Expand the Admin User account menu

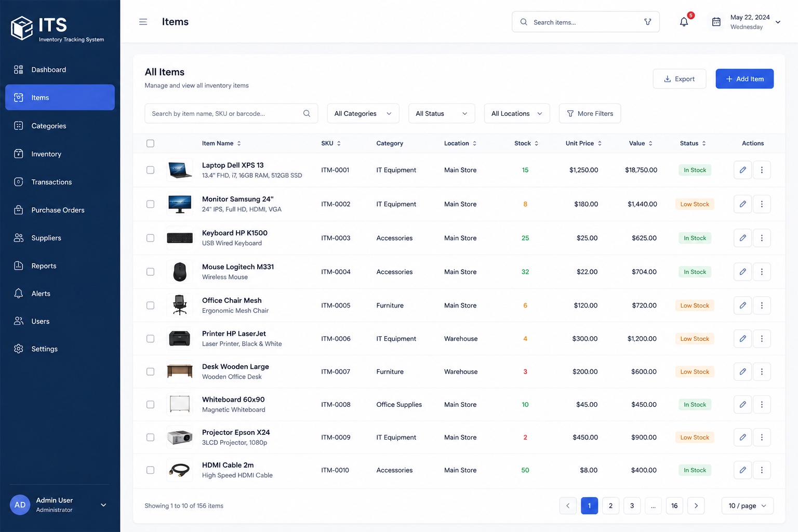tap(103, 505)
